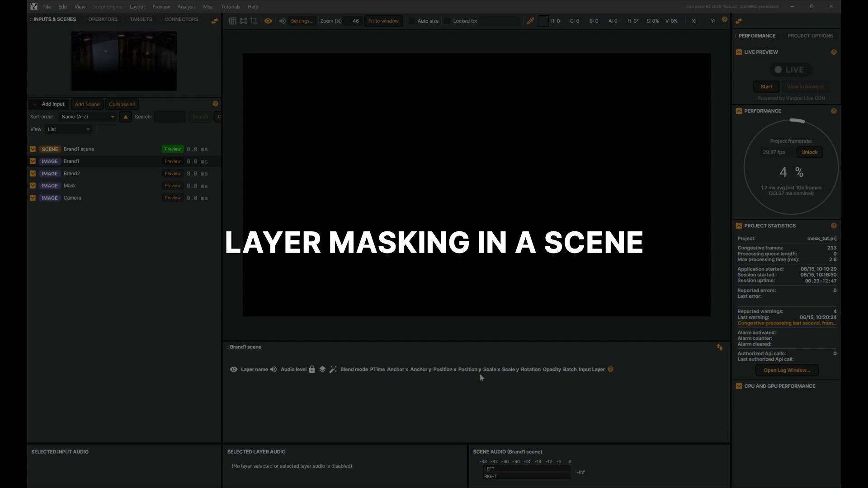Expand the CPU and GPU Performance section

[739, 386]
